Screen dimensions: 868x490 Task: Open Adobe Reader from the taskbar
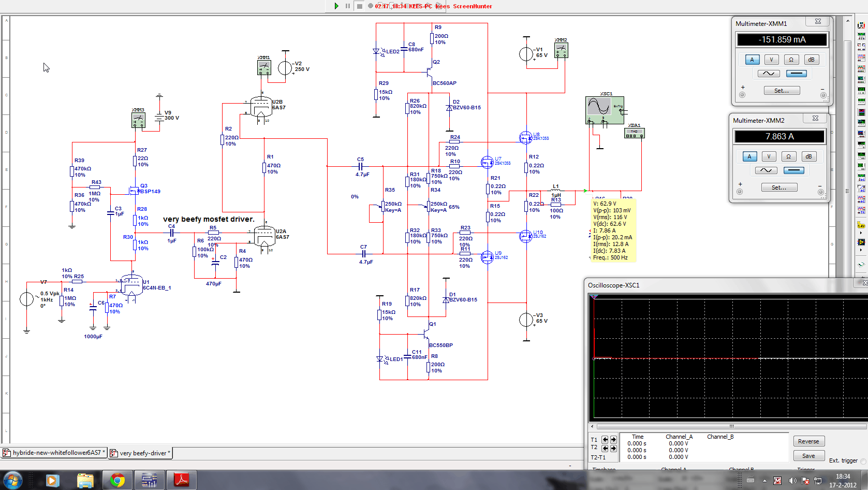[181, 480]
